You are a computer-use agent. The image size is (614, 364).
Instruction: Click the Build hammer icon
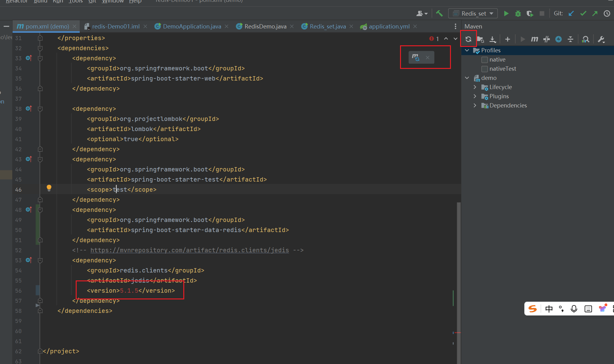[x=439, y=13]
